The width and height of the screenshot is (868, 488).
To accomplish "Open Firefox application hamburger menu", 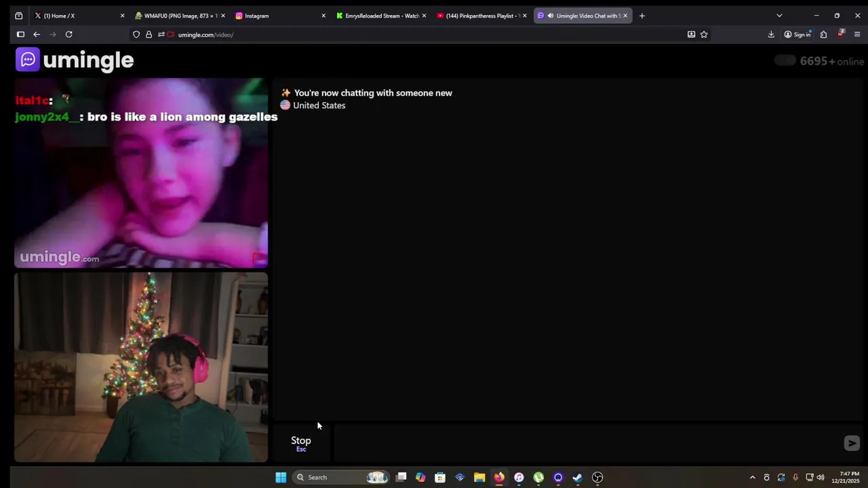I will pyautogui.click(x=857, y=35).
